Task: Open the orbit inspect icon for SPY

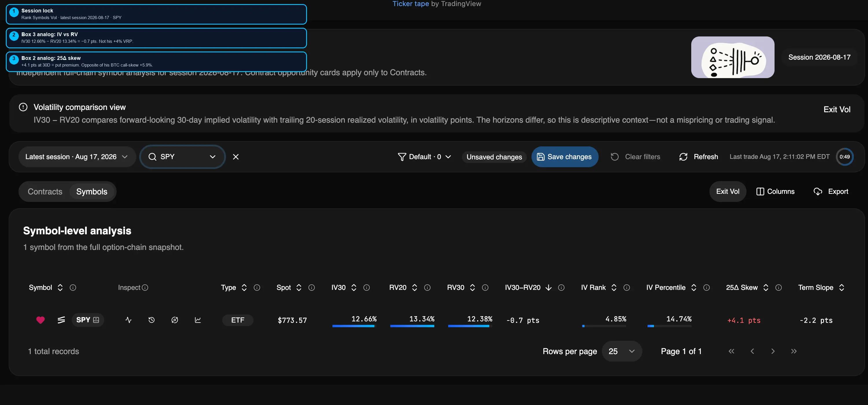Action: pyautogui.click(x=174, y=320)
